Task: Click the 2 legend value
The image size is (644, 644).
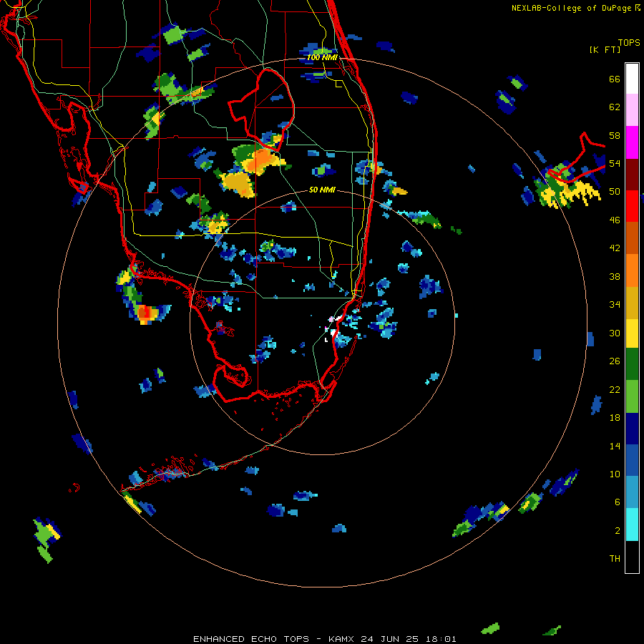Action: tap(618, 531)
